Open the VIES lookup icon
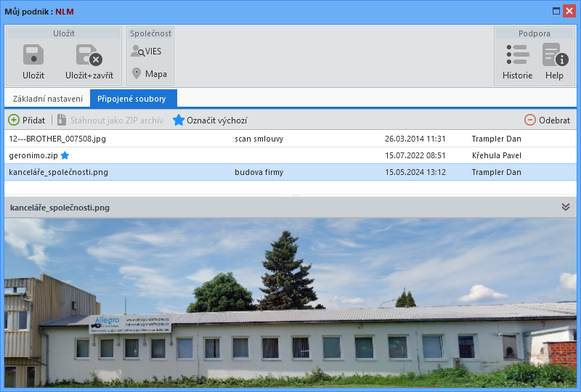 coord(138,51)
